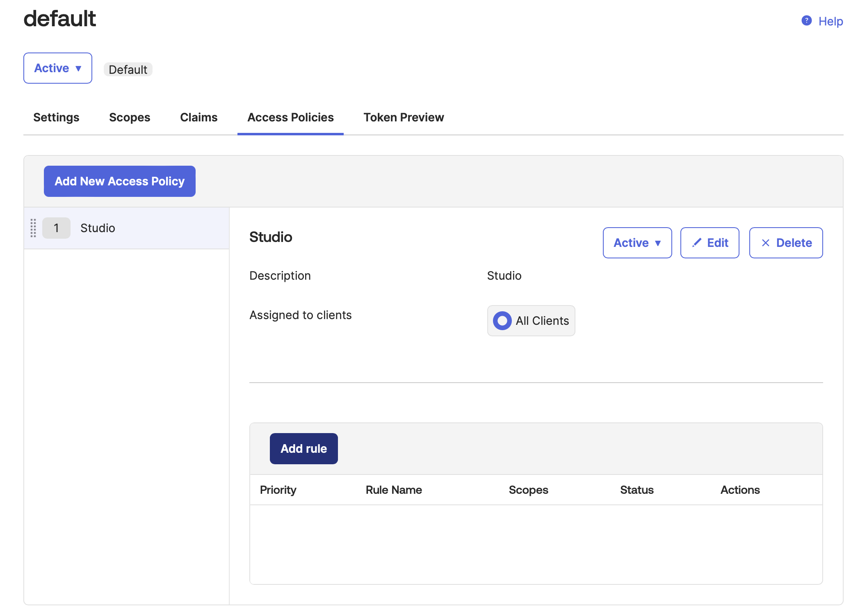Click the Default label badge
Image resolution: width=867 pixels, height=616 pixels.
click(128, 69)
